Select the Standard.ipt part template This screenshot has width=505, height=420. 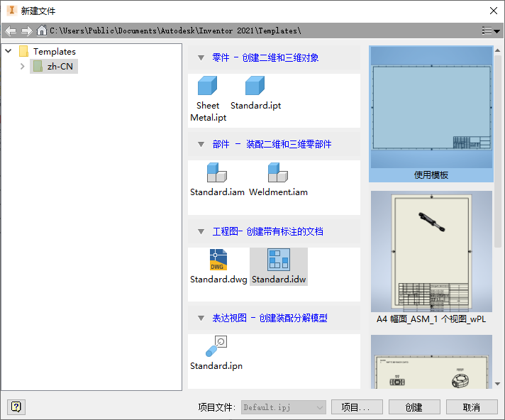pyautogui.click(x=255, y=94)
